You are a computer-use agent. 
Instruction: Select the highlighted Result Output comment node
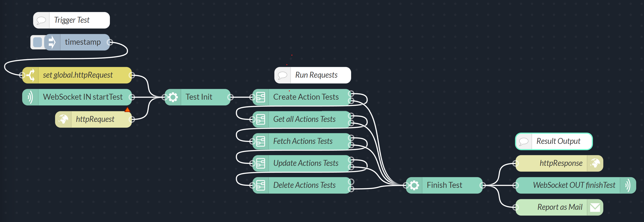(558, 141)
